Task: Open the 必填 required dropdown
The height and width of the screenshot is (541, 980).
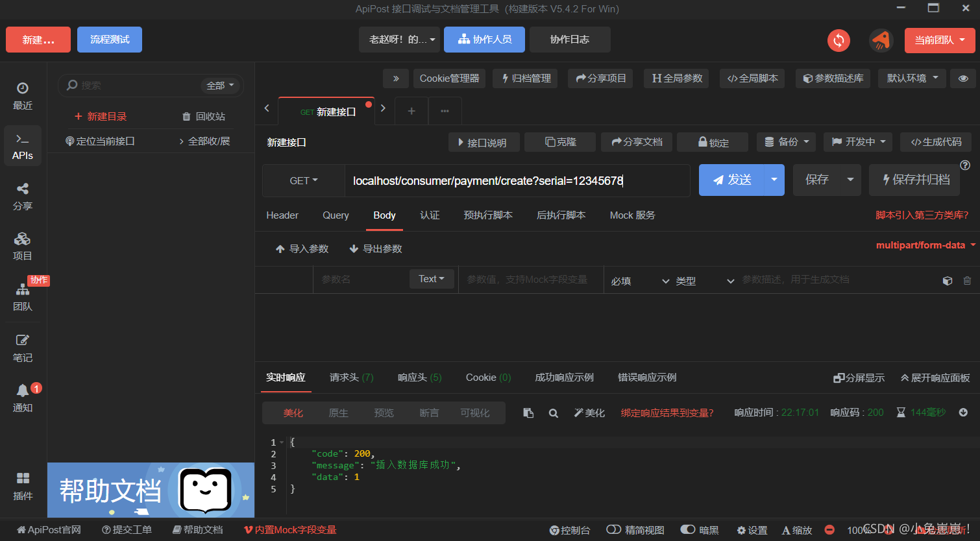Action: click(640, 281)
